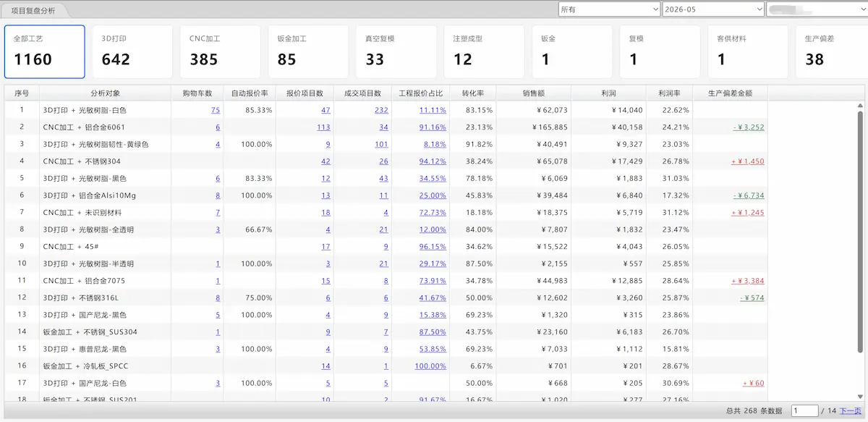Select the CNC加工 385 card
Image resolution: width=868 pixels, height=422 pixels.
221,52
